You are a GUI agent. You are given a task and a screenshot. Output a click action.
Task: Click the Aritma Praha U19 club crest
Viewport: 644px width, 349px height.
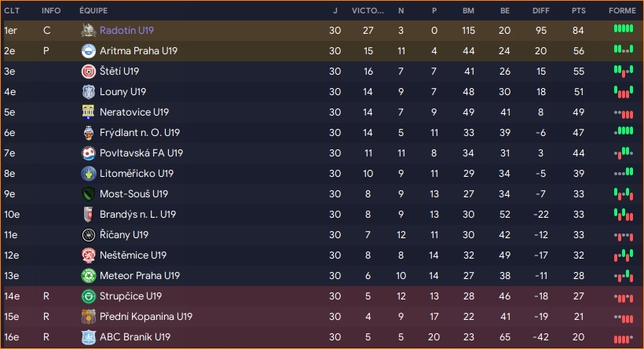pos(88,51)
